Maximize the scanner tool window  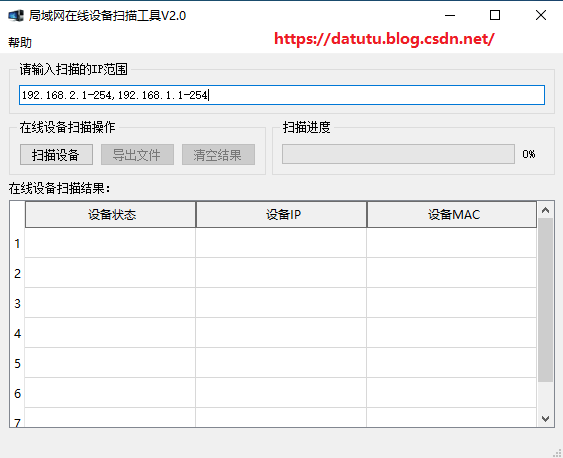pyautogui.click(x=495, y=15)
